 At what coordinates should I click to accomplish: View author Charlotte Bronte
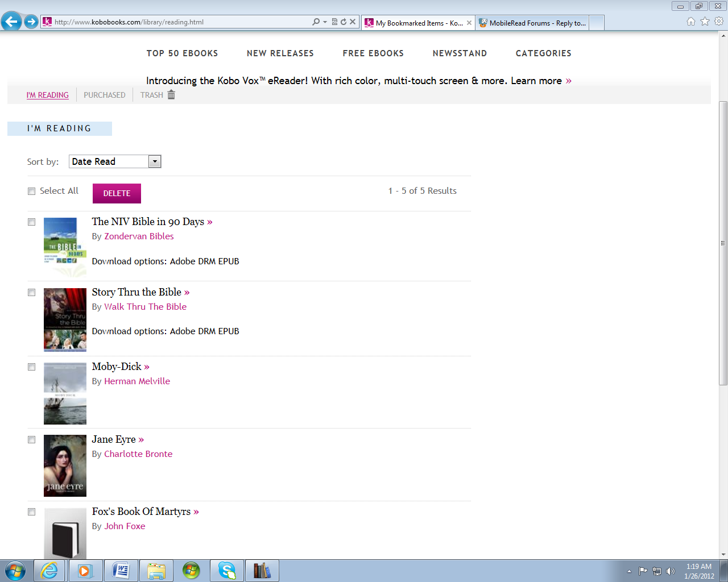(x=138, y=454)
